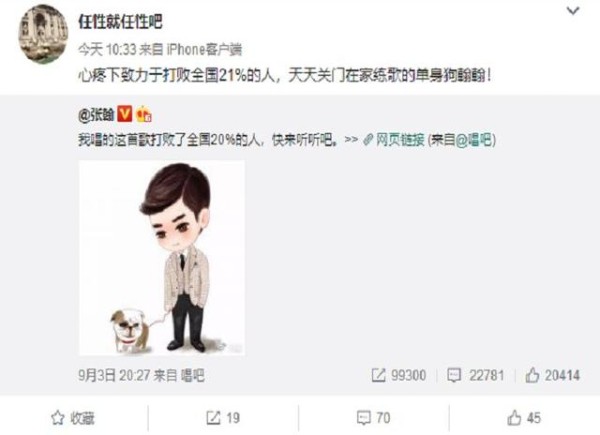Click the chain link icon before 网页链接

368,140
